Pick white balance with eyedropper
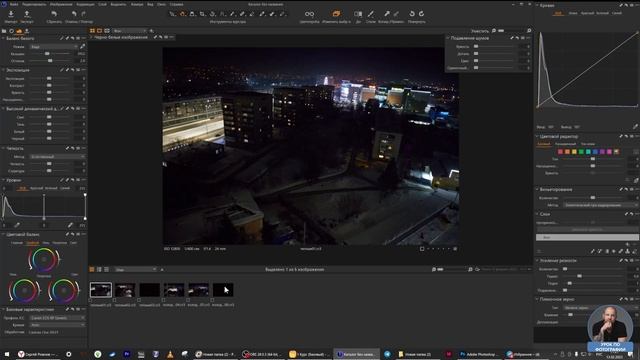The height and width of the screenshot is (360, 640). point(82,47)
